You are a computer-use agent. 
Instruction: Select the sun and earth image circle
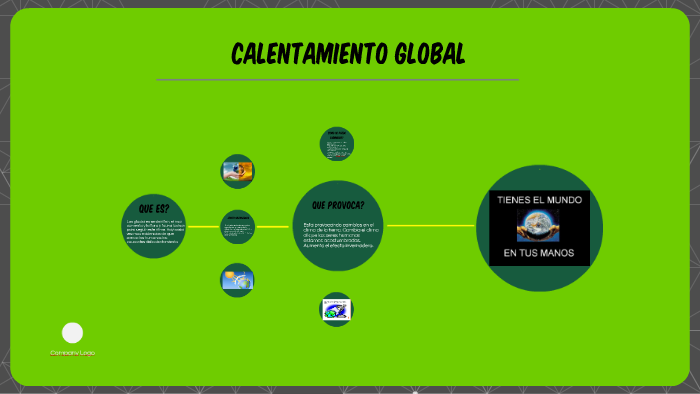pos(238,280)
